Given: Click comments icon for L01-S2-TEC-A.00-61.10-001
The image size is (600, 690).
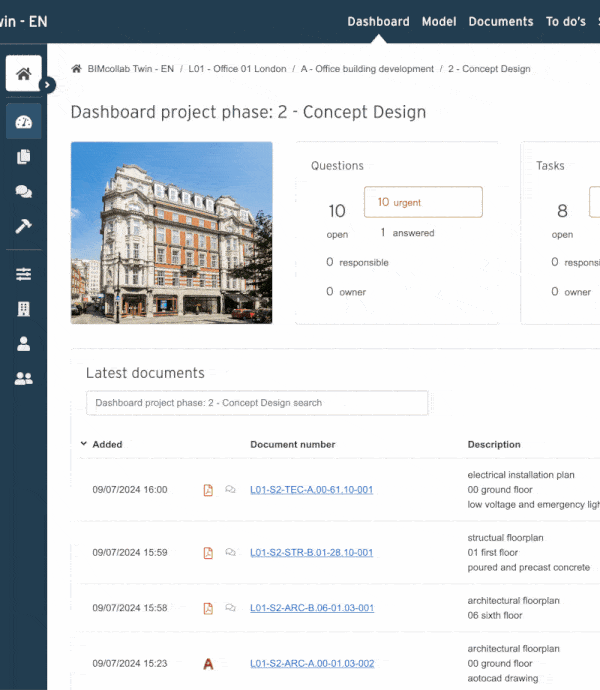Looking at the screenshot, I should tap(230, 489).
